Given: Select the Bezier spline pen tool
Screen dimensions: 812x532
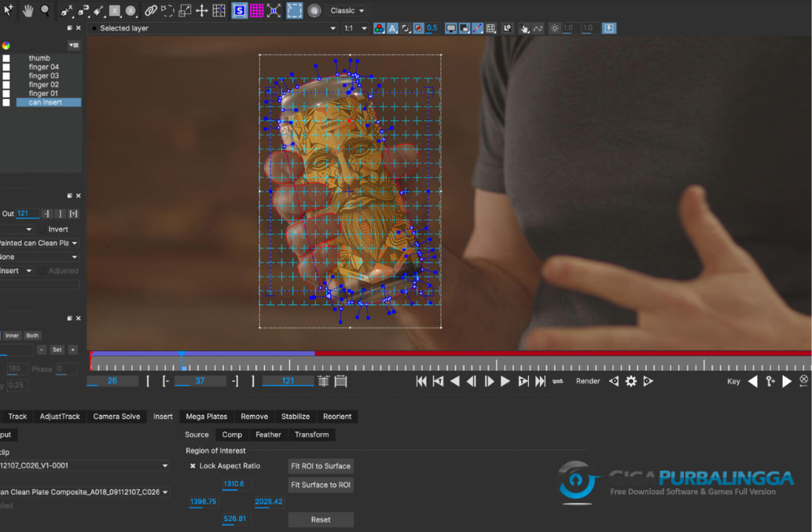Looking at the screenshot, I should (83, 10).
